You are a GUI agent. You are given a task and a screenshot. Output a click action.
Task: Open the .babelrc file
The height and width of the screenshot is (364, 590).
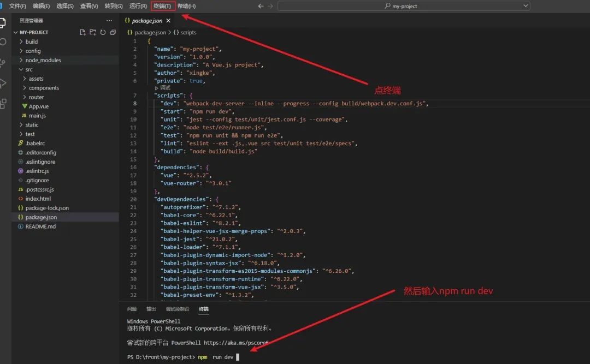(35, 144)
